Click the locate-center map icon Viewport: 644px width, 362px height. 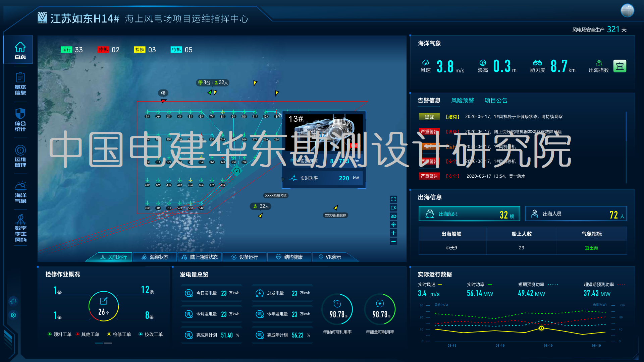[393, 225]
